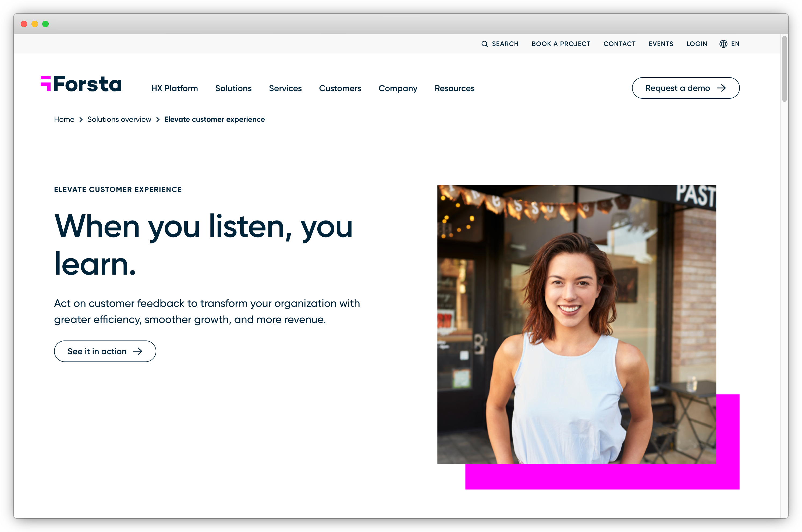This screenshot has height=532, width=802.
Task: Click the yellow minimize traffic-light button
Action: click(34, 24)
